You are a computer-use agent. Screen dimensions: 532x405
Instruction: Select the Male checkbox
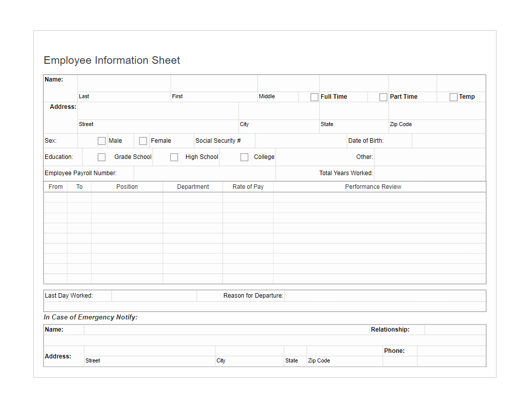click(101, 141)
